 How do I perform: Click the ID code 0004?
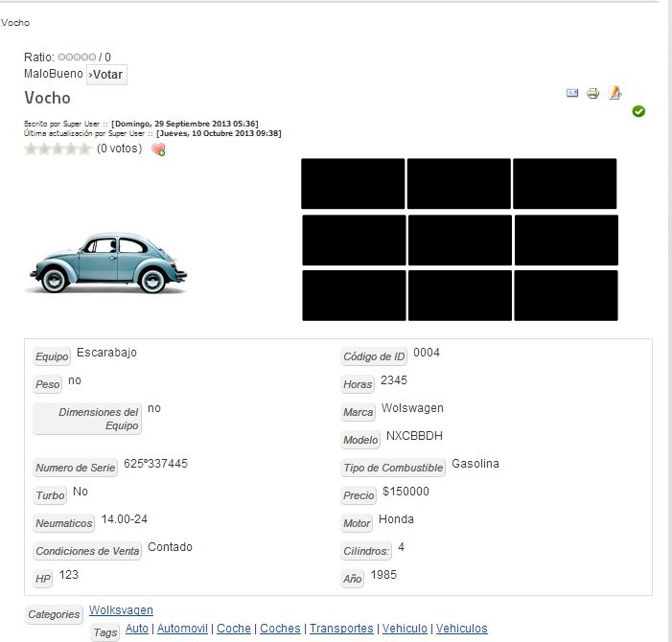(x=427, y=353)
